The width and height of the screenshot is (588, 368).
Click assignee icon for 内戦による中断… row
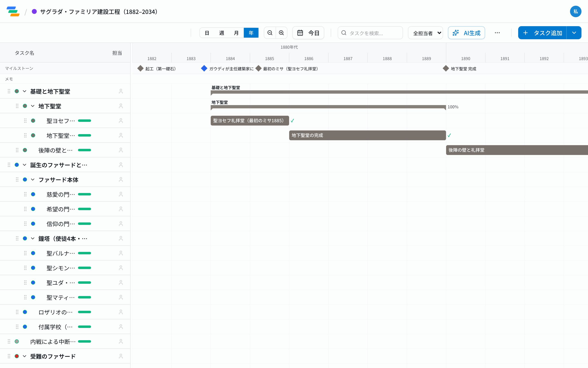[121, 341]
